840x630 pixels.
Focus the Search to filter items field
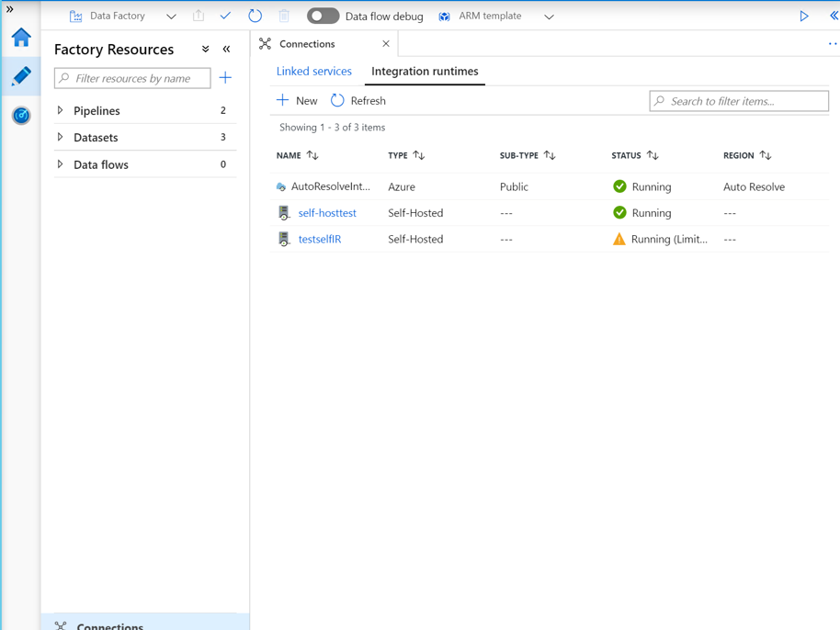pos(739,101)
